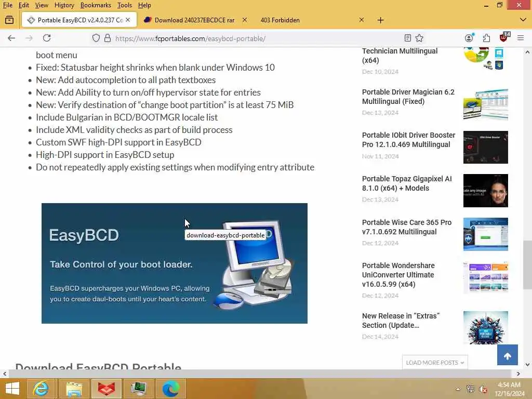Launch Microsoft Edge from the taskbar
Image resolution: width=532 pixels, height=399 pixels.
coord(170,389)
